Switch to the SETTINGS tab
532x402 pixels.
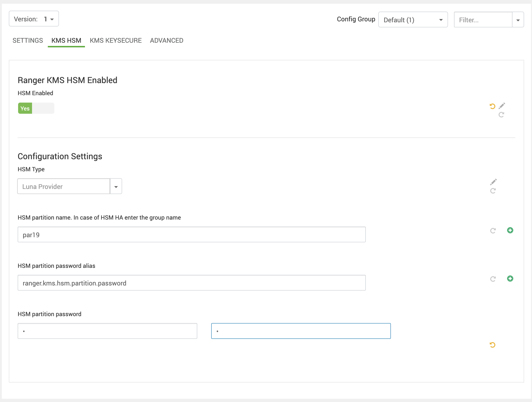tap(28, 40)
